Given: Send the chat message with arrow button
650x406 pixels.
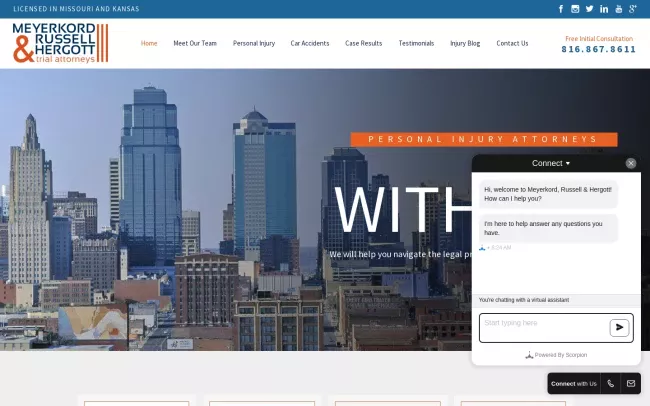Looking at the screenshot, I should 619,328.
